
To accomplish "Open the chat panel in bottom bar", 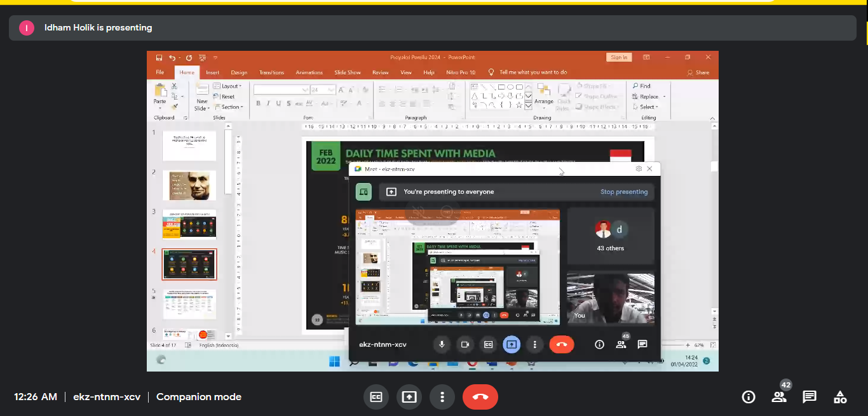I will pos(809,397).
